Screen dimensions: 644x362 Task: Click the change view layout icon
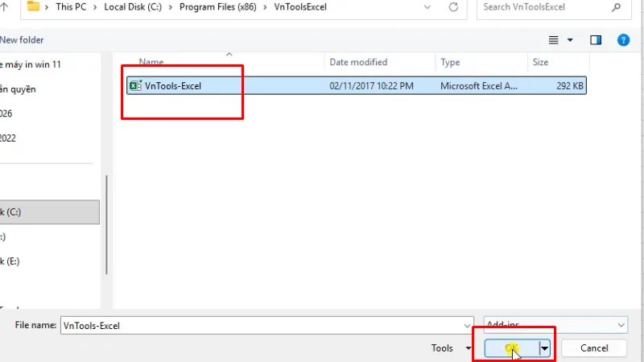pos(554,39)
